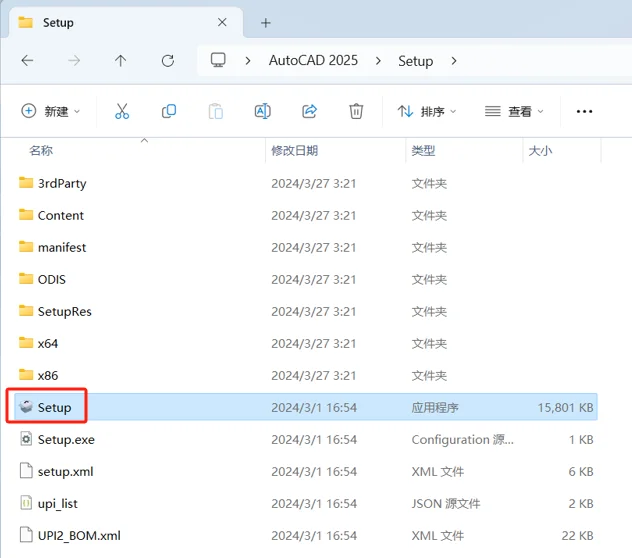This screenshot has width=632, height=558.
Task: Click Setup breadcrumb in address bar
Action: (416, 61)
